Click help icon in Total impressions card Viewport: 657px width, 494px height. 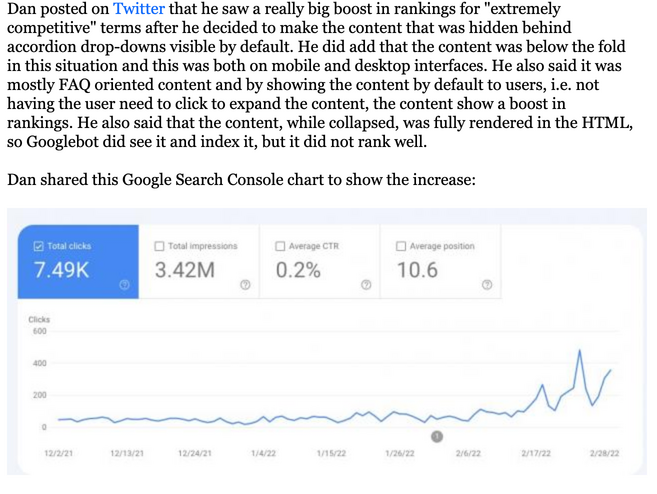245,285
